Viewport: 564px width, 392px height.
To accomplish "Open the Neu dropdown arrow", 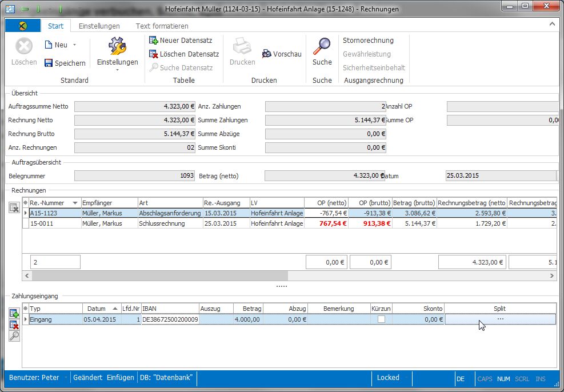I will pyautogui.click(x=74, y=45).
